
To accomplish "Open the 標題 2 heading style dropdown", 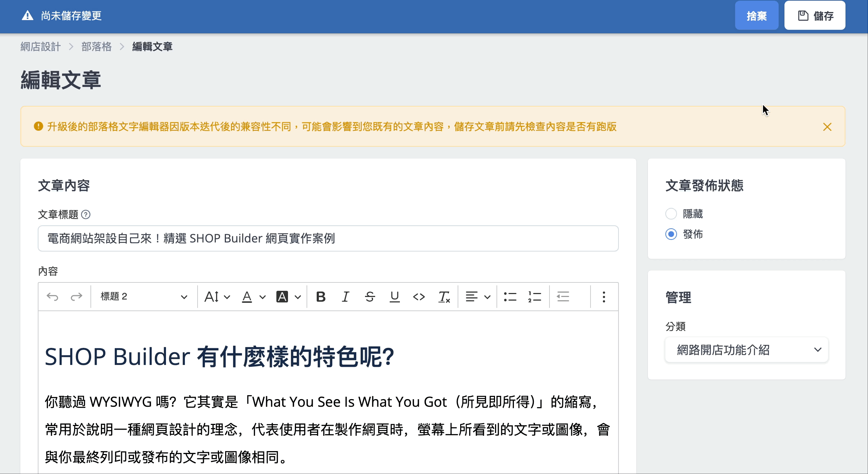I will pos(144,297).
